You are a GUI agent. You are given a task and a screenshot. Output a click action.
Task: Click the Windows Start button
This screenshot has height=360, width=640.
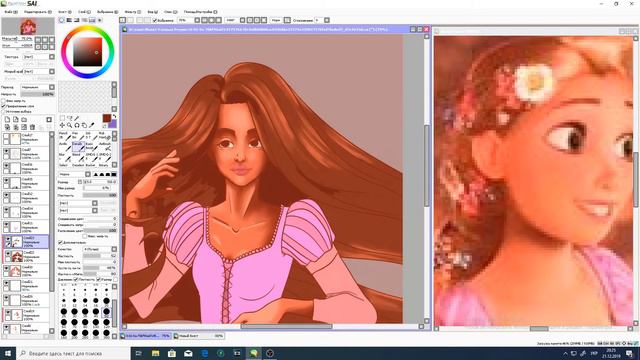8,353
